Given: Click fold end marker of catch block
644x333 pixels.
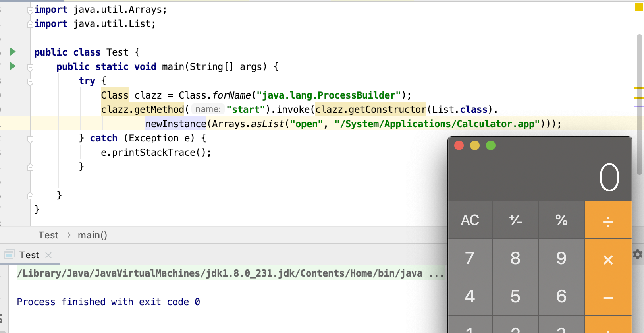Looking at the screenshot, I should coord(30,167).
